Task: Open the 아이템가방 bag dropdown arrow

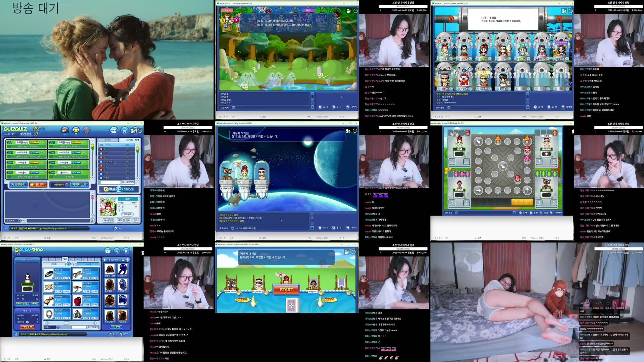Action: tap(123, 260)
